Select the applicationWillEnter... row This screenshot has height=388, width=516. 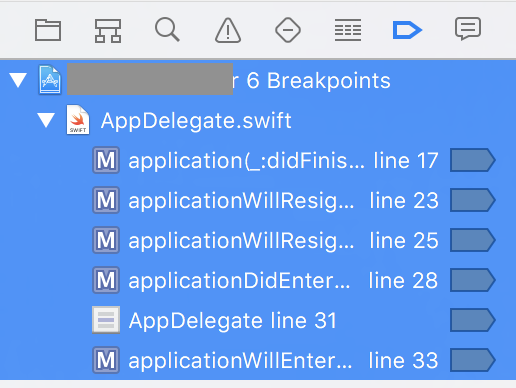(258, 360)
